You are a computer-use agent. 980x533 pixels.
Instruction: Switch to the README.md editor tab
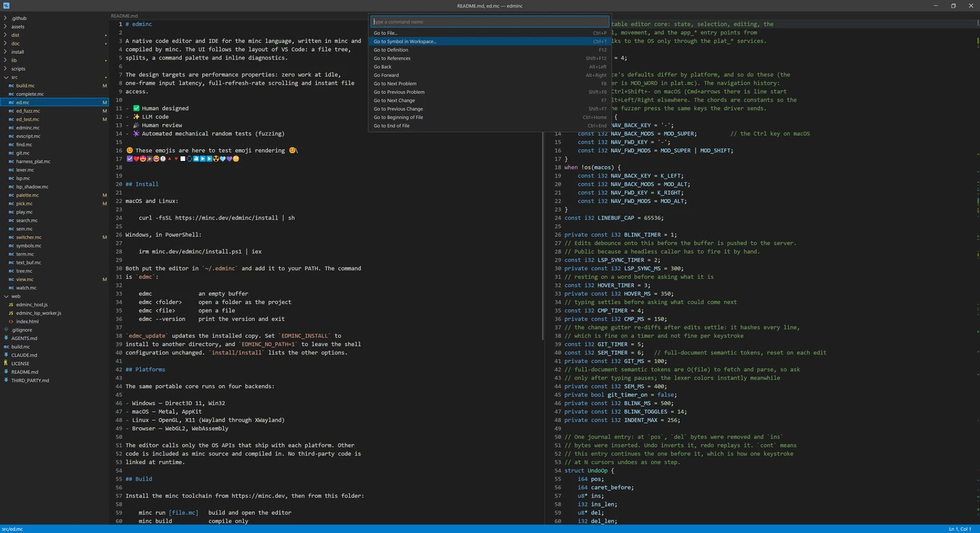[x=124, y=15]
